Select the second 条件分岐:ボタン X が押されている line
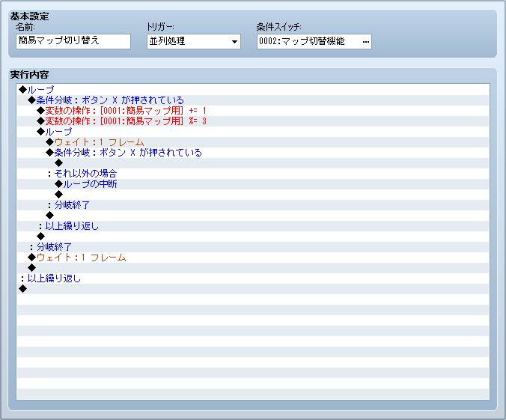The height and width of the screenshot is (420, 506). click(253, 153)
